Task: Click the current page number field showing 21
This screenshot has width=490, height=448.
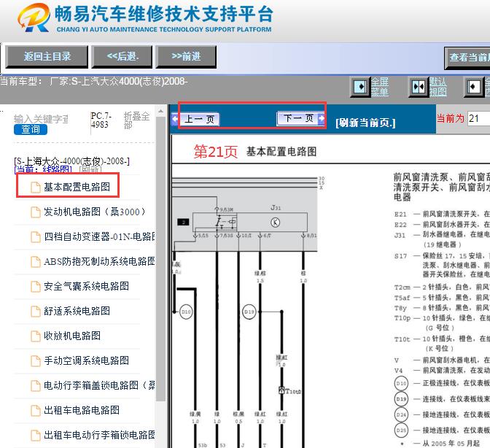Action: coord(478,118)
